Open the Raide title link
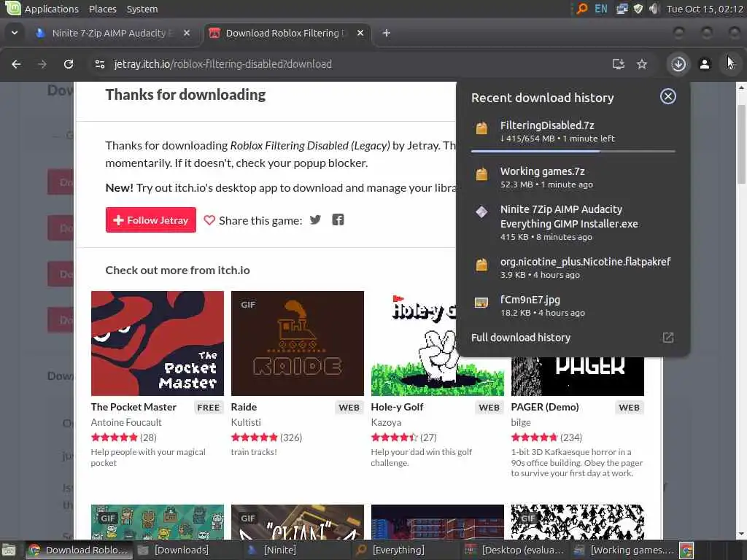 tap(244, 407)
